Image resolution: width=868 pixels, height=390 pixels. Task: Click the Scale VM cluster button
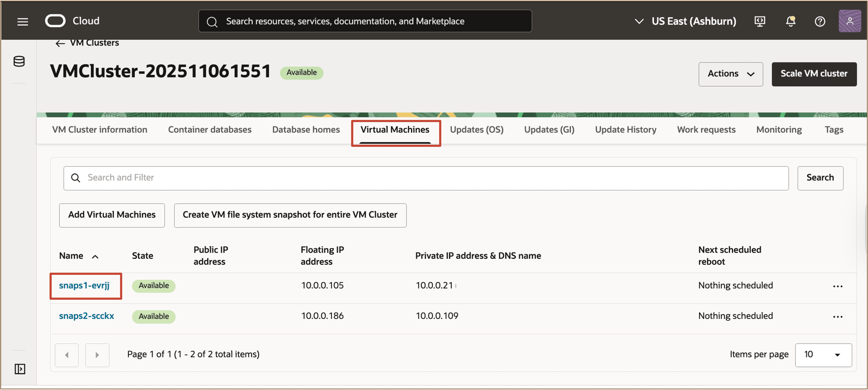click(814, 74)
